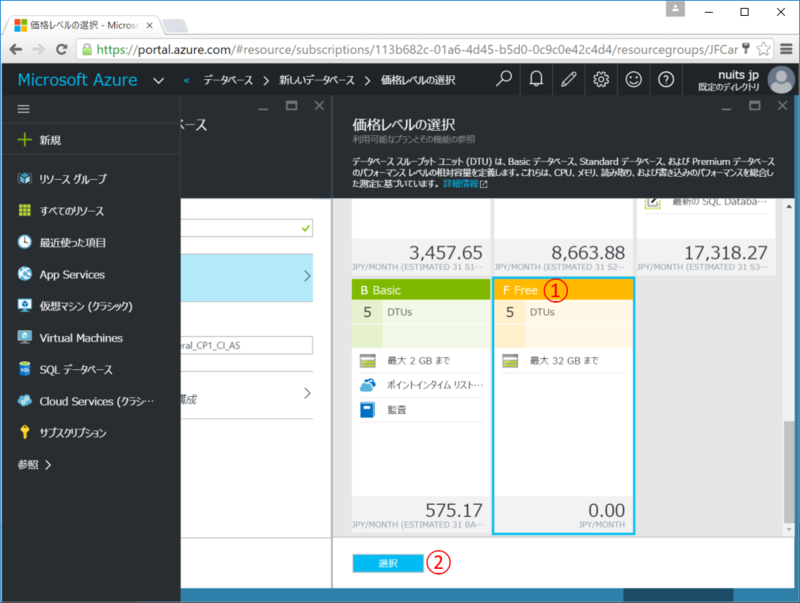Click ポイントインタイム リストア in Basic tile
Viewport: 800px width, 603px height.
pyautogui.click(x=435, y=385)
